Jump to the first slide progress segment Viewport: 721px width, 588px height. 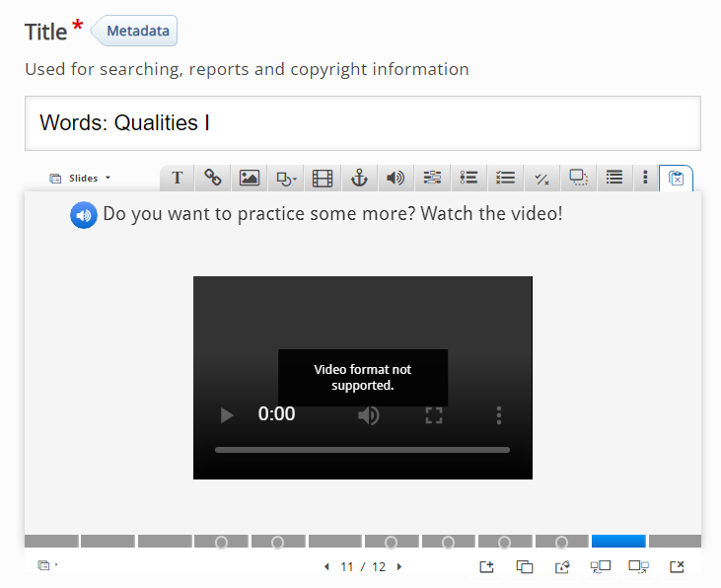pos(51,541)
